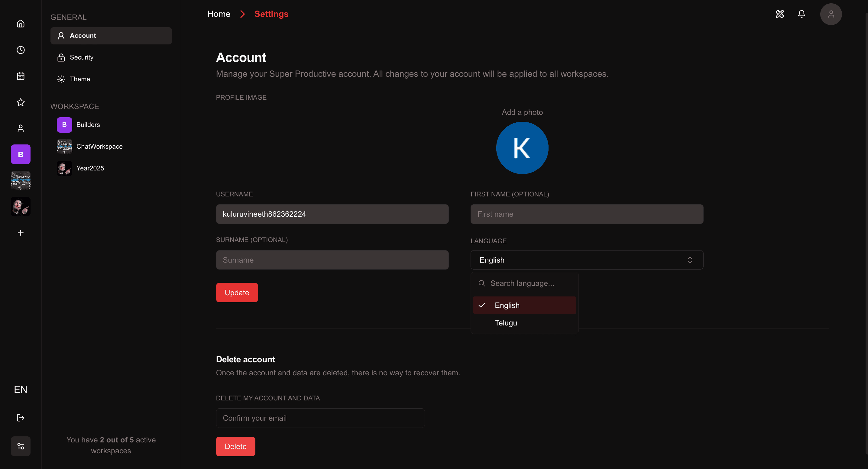Open the ChatWorkspace workspace
Screen dimensions: 868x469
[99, 147]
